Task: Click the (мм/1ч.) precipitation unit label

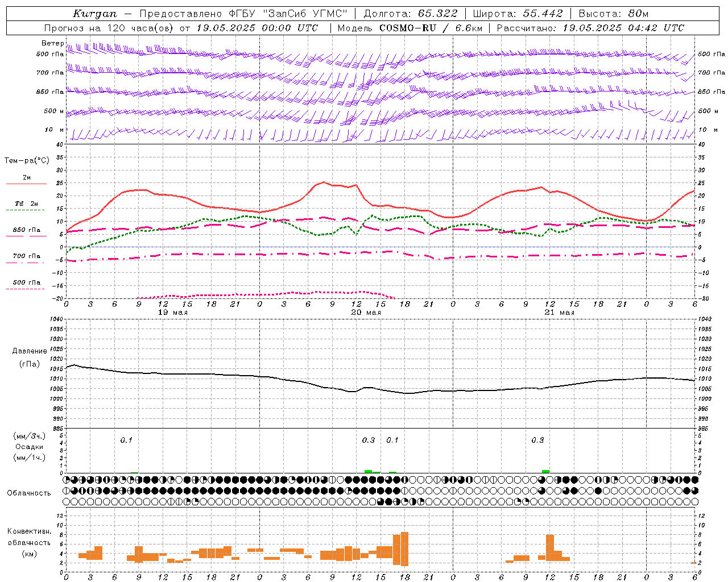Action: (x=30, y=458)
